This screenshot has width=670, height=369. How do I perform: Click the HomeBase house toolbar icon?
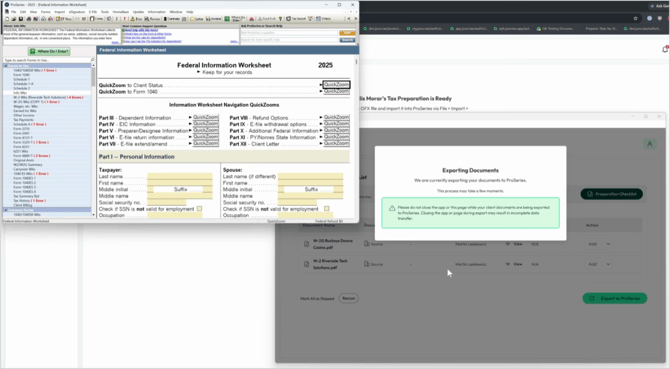coord(43,19)
